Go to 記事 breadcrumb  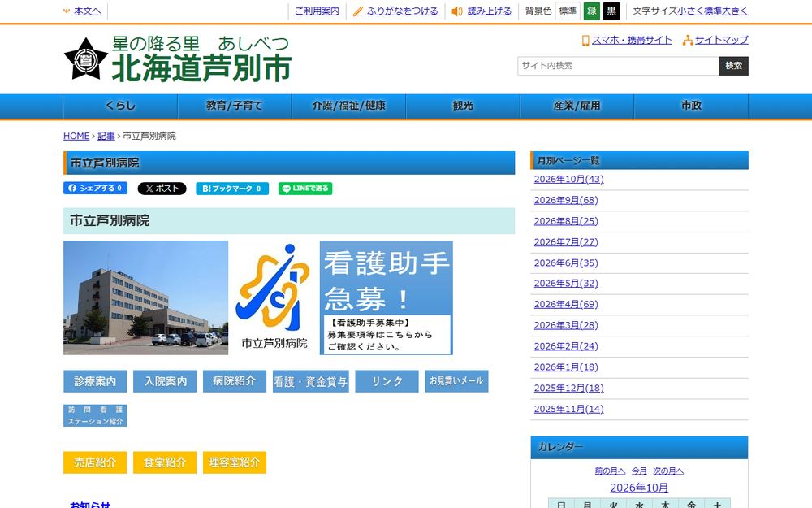(106, 136)
